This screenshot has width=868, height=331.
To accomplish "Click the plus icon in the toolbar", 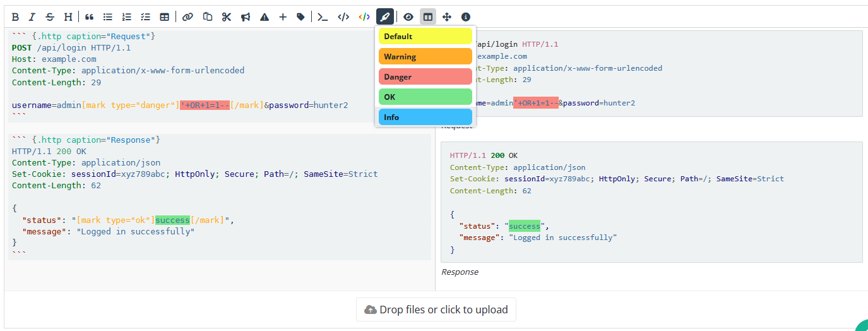I will pos(283,17).
